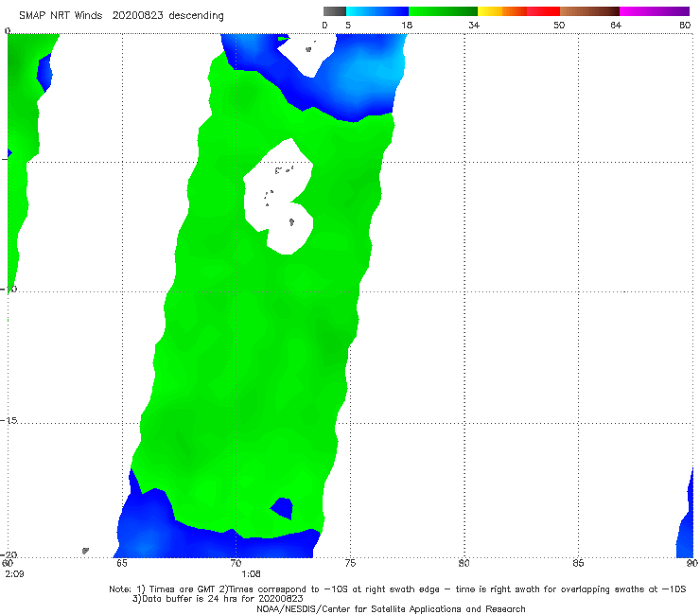Click the small blue patch inside the green swath
Image resolution: width=700 pixels, height=615 pixels.
coord(282,508)
